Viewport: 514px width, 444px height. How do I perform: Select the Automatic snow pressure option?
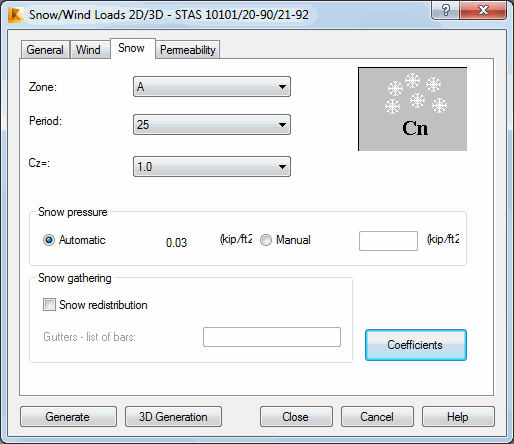point(49,240)
